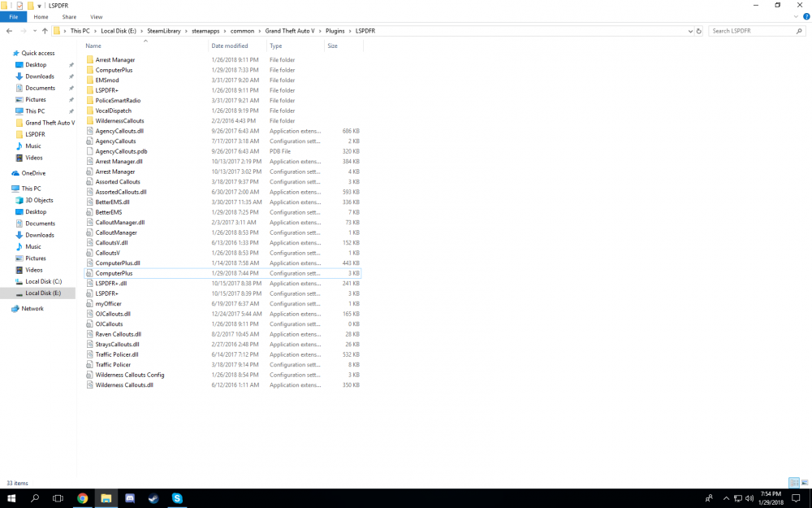Open Task View on the taskbar
This screenshot has width=812, height=508.
58,498
